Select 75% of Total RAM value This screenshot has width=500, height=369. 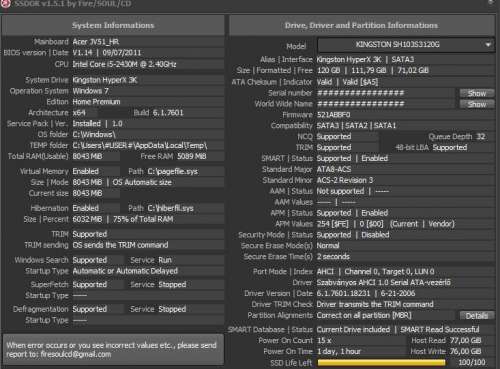143,219
